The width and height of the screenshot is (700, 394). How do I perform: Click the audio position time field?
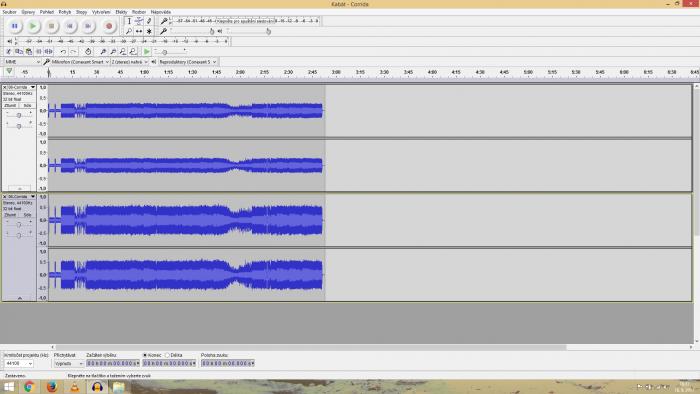click(x=227, y=364)
